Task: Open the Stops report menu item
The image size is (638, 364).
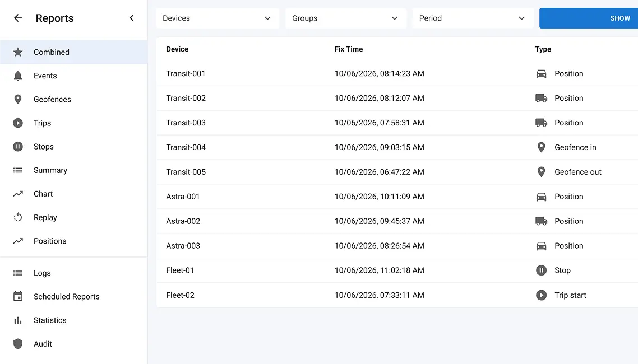Action: coord(73,147)
